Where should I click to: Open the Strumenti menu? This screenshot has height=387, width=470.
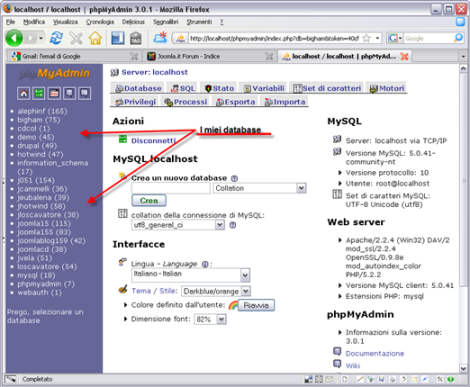[x=199, y=22]
